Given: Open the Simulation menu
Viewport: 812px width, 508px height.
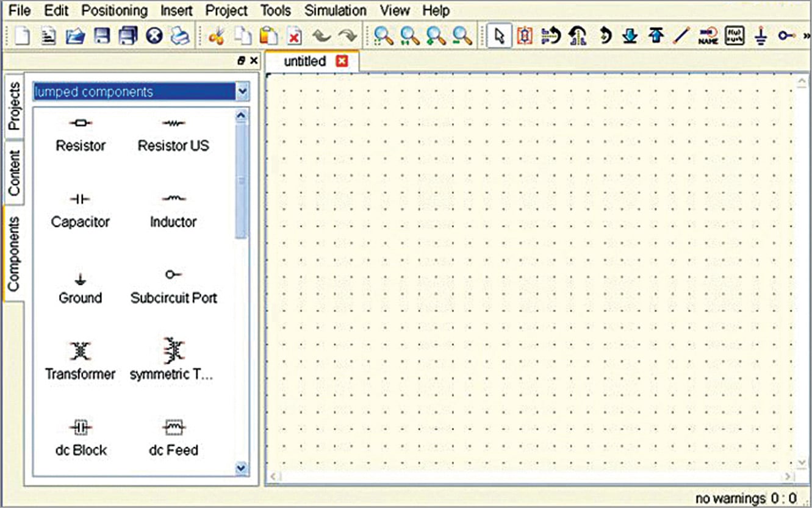Looking at the screenshot, I should (x=335, y=10).
